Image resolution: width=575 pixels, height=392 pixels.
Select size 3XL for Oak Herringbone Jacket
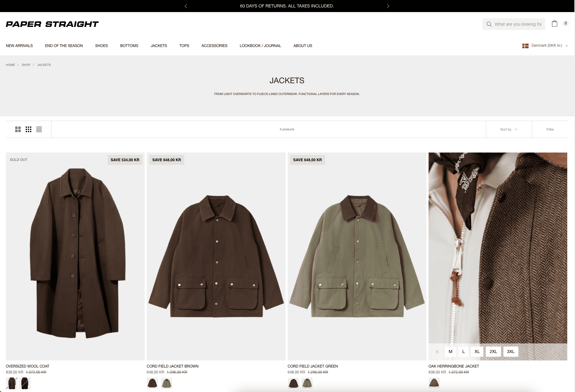tap(511, 351)
